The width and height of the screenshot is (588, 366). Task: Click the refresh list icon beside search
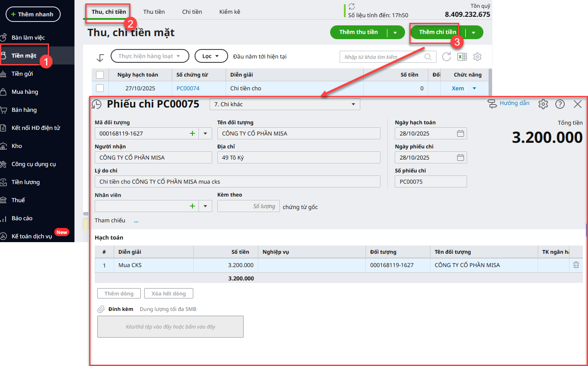tap(447, 57)
